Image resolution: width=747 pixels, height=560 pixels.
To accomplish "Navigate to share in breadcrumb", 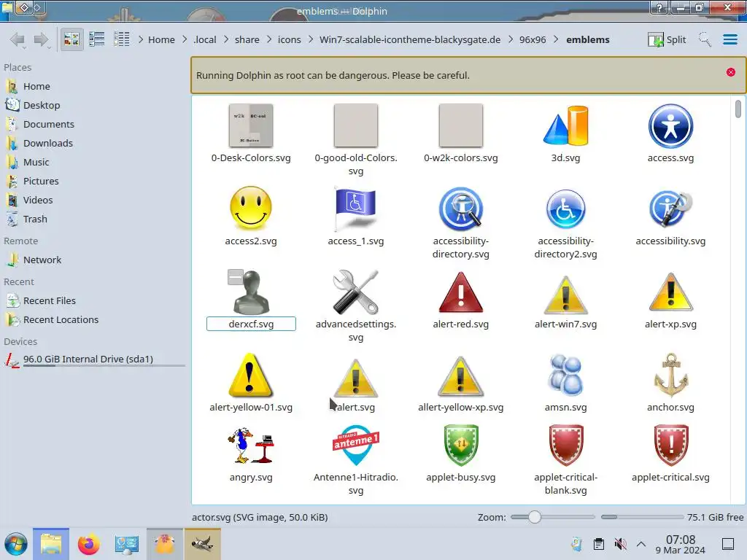I will click(247, 39).
